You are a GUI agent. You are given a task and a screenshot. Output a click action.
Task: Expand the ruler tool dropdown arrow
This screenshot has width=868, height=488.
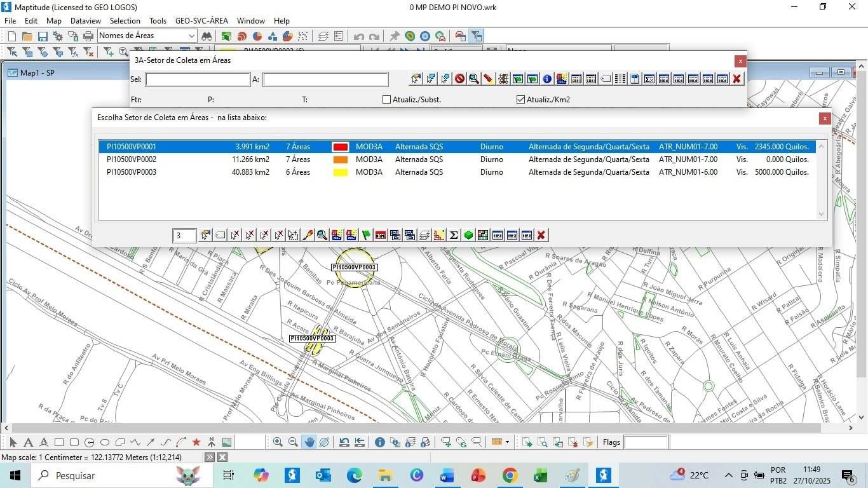[507, 442]
